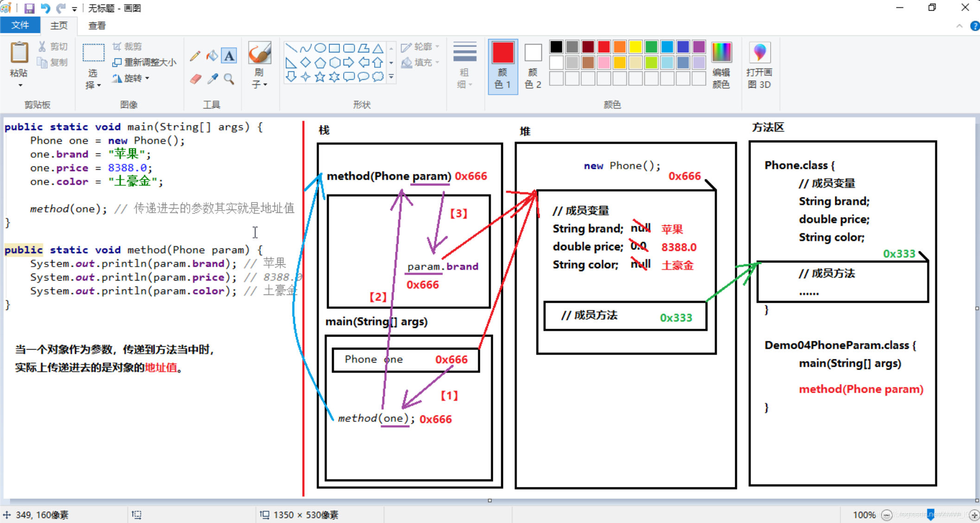Viewport: 980px width, 523px height.
Task: Click the Save icon in title bar
Action: tap(29, 8)
